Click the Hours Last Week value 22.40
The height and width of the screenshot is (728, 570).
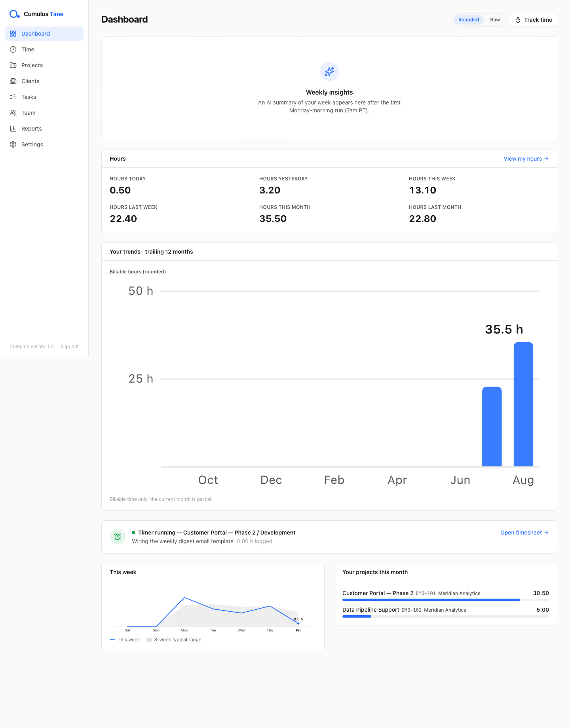[123, 219]
